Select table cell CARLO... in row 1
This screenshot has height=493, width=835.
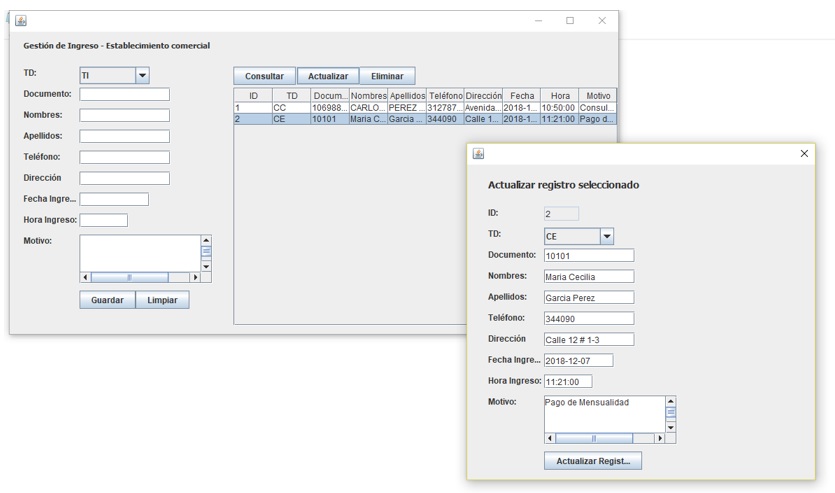(369, 108)
